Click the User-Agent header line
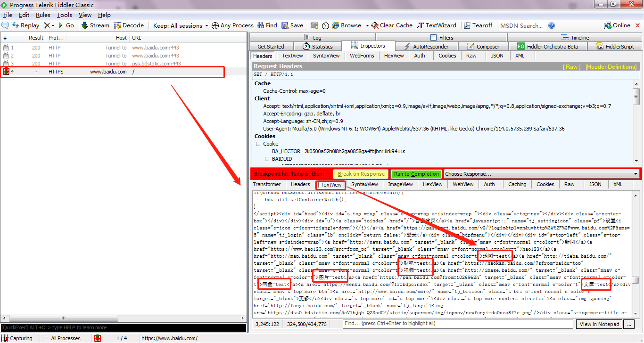Image resolution: width=644 pixels, height=343 pixels. click(413, 129)
